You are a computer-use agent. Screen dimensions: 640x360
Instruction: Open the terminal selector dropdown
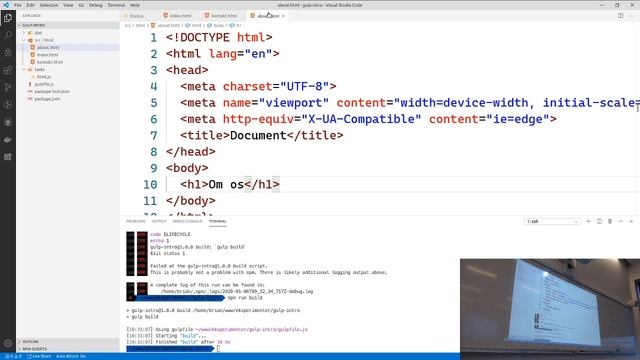click(552, 221)
